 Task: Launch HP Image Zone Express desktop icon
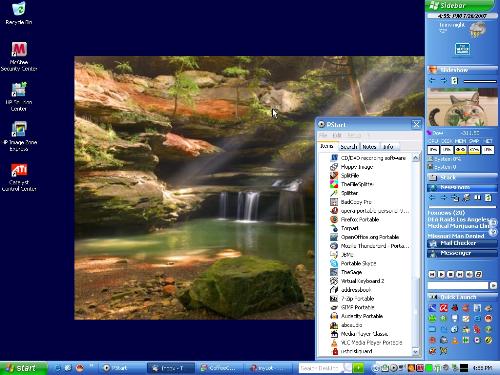click(x=19, y=136)
